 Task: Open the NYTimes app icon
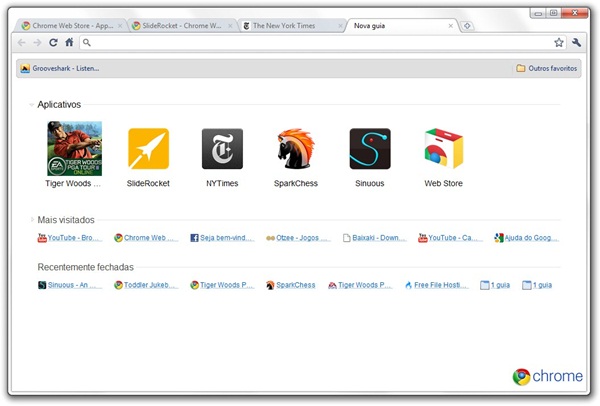222,148
